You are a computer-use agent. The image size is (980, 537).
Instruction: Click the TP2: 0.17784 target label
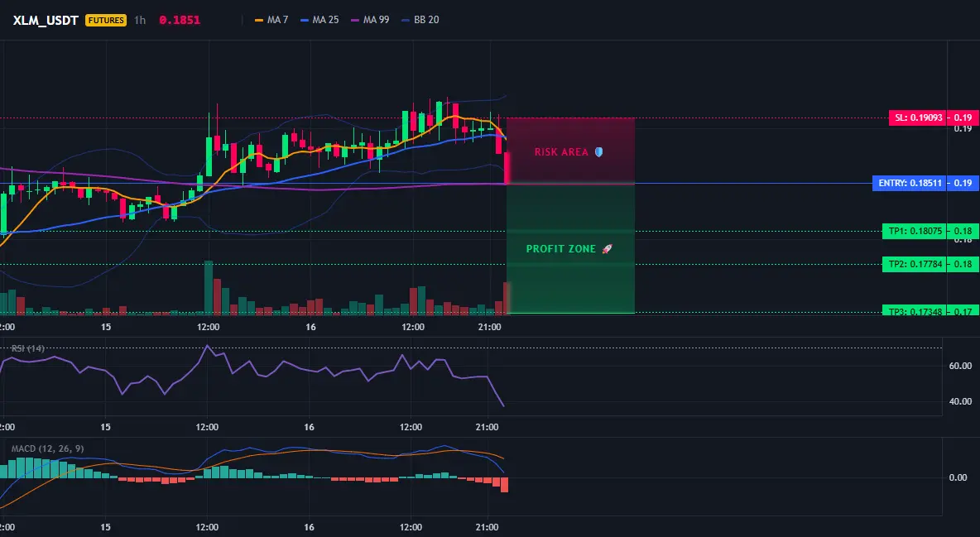(x=915, y=265)
